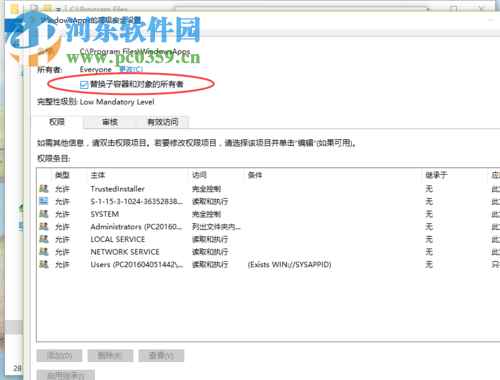Select the Users (PC201604051442\ entry
Image resolution: width=500 pixels, height=380 pixels.
coord(268,265)
